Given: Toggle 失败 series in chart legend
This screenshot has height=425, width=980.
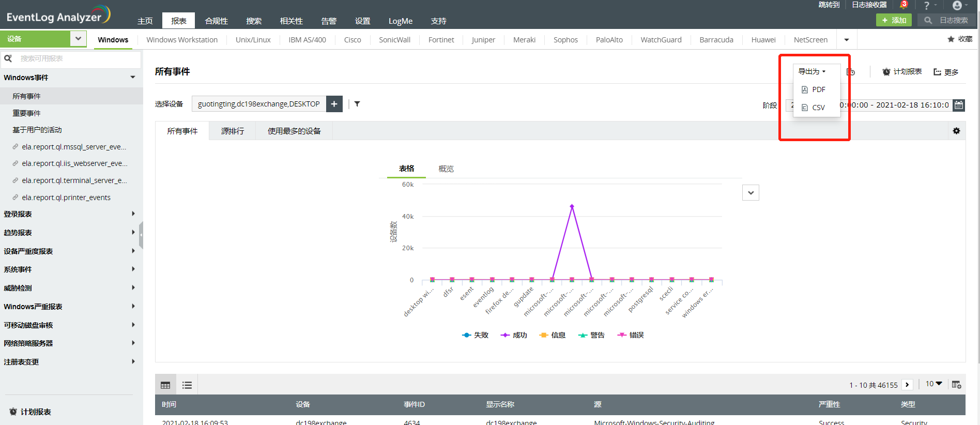Looking at the screenshot, I should (x=475, y=335).
